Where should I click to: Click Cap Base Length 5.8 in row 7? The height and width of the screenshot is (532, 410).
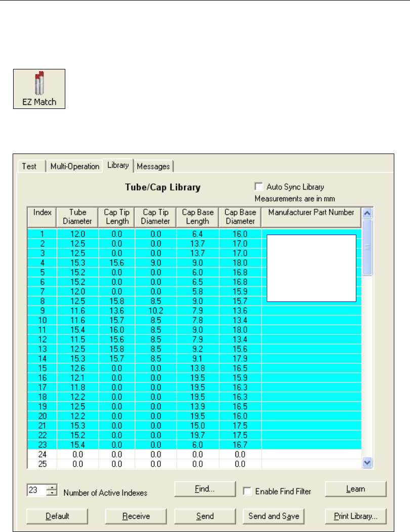coord(197,292)
